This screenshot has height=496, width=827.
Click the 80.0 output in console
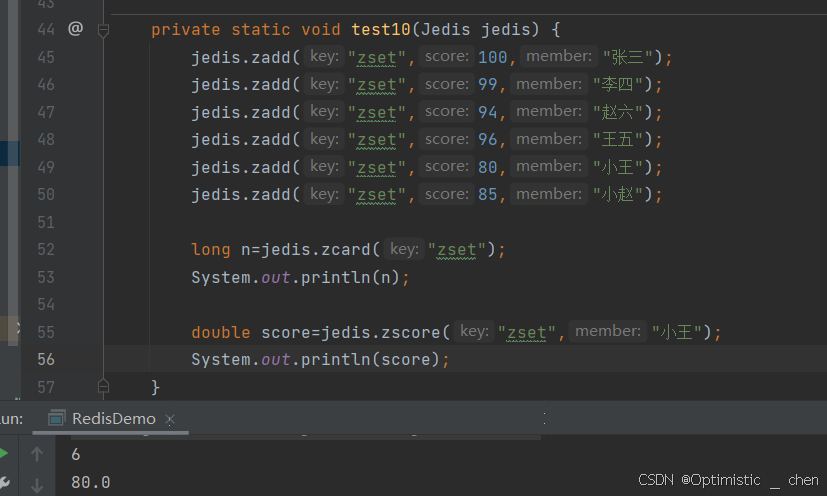(x=90, y=482)
